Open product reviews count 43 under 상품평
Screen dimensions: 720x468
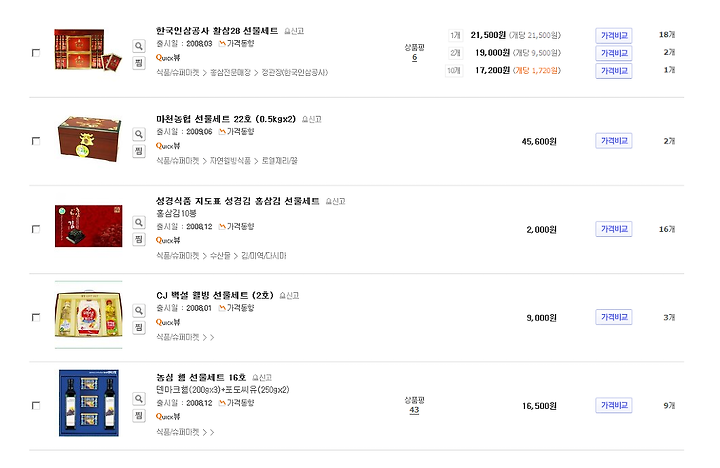pyautogui.click(x=414, y=410)
